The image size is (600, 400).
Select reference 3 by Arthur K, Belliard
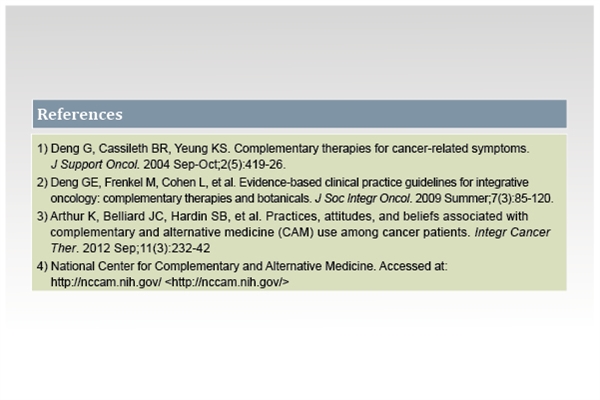(293, 232)
